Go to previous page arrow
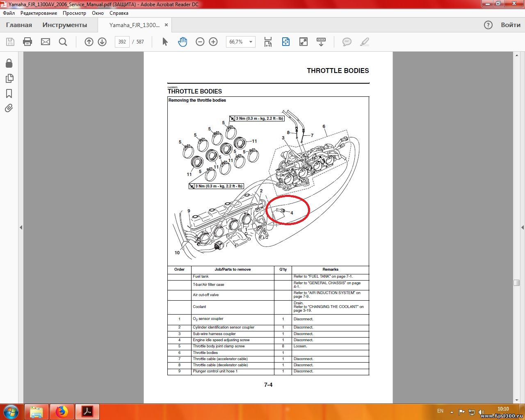The height and width of the screenshot is (420, 525). [x=89, y=42]
